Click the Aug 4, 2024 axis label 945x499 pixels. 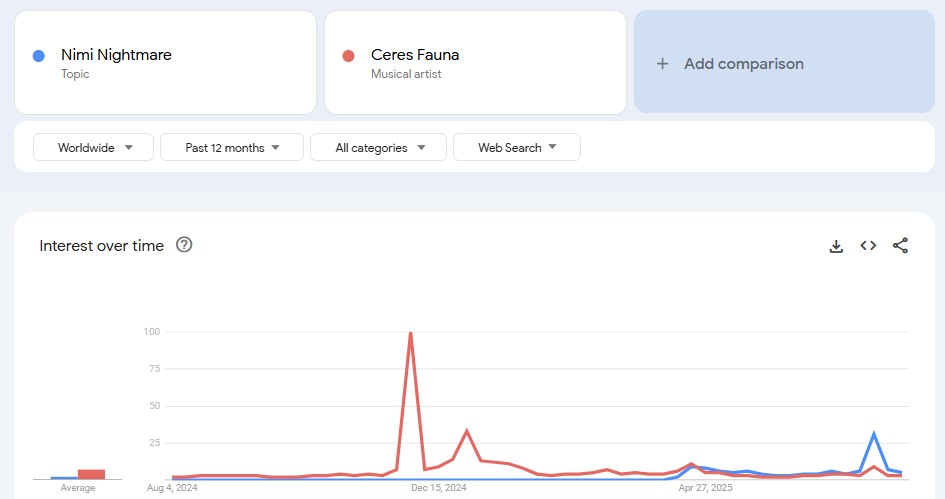click(172, 488)
